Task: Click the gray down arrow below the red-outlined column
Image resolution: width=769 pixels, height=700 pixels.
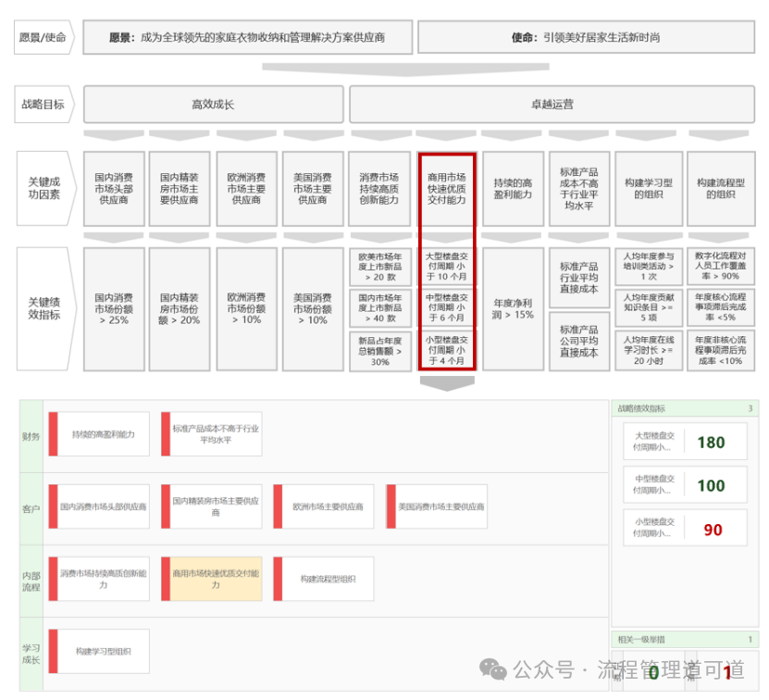Action: (447, 382)
